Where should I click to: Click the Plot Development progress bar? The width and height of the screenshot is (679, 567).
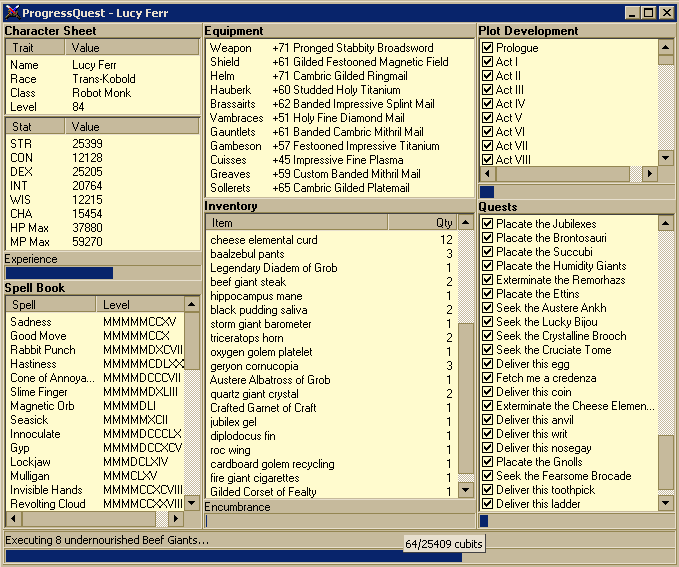pyautogui.click(x=576, y=192)
